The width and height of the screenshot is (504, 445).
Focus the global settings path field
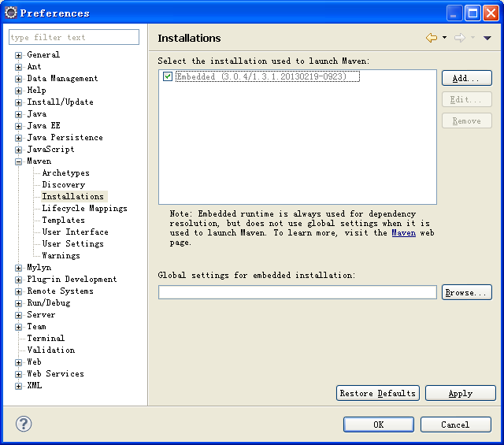tap(298, 292)
